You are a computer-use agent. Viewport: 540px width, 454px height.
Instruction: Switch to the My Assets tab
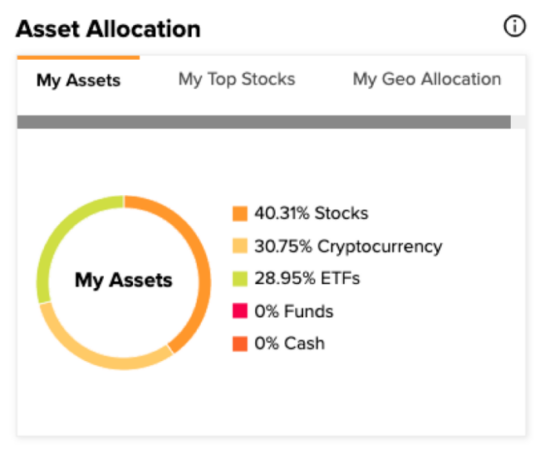tap(79, 80)
